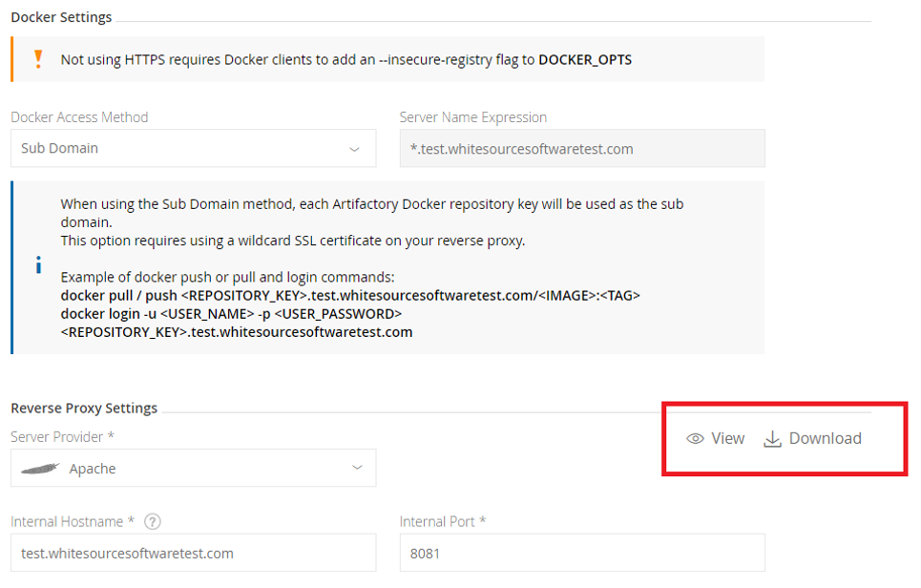Click the blue info icon
The image size is (921, 588).
pyautogui.click(x=38, y=265)
